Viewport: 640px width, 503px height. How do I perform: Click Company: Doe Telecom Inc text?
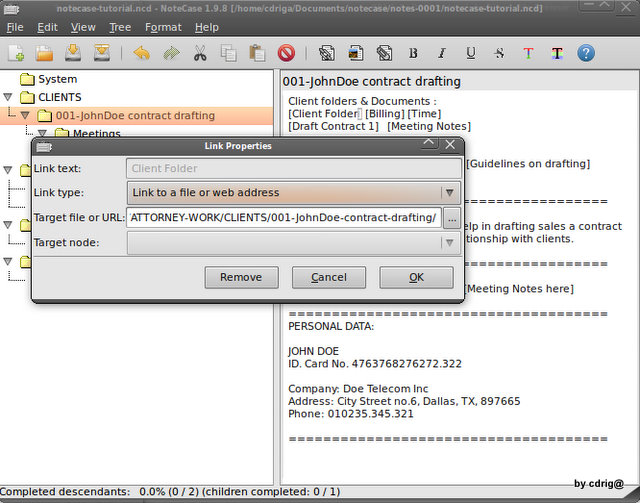(x=358, y=389)
